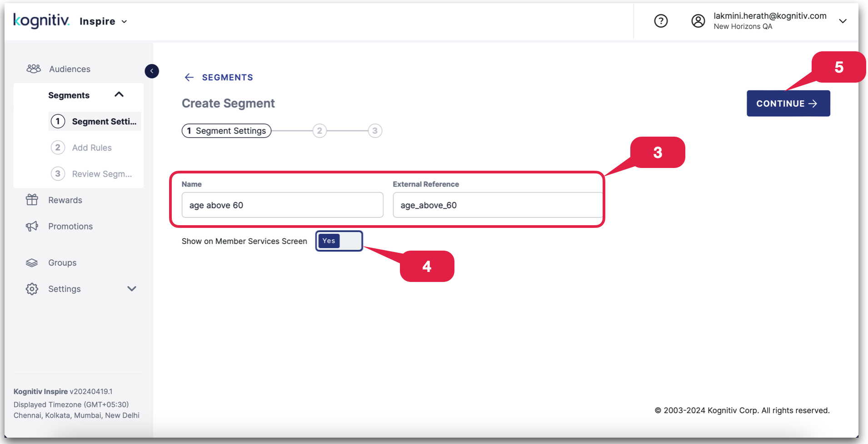The width and height of the screenshot is (868, 444).
Task: Click the Promotions megaphone icon
Action: 32,226
